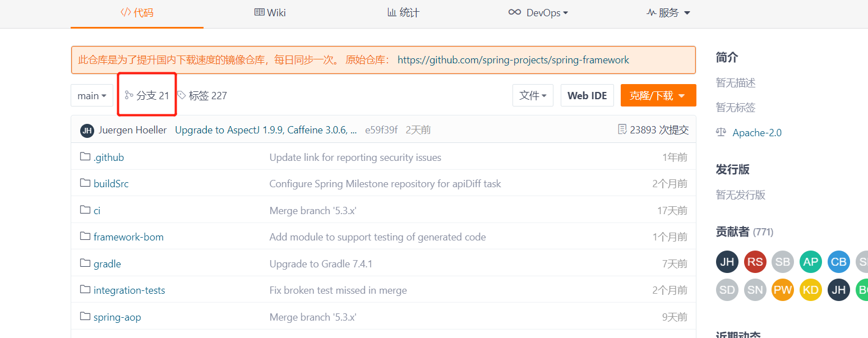Click the SD contributor avatar
This screenshot has width=868, height=338.
tap(727, 290)
